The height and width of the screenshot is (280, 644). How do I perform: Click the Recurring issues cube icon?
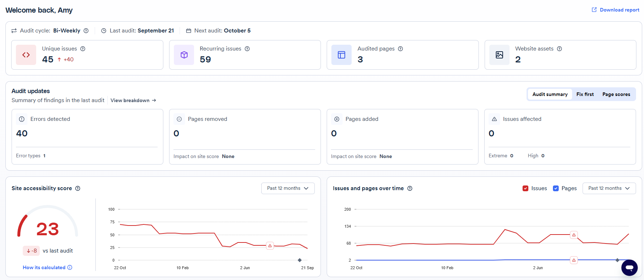[x=184, y=55]
